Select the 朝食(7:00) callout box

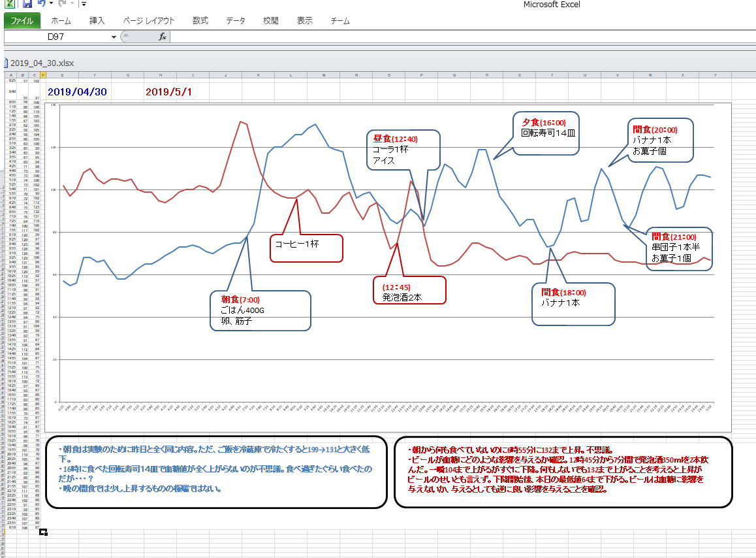point(260,310)
